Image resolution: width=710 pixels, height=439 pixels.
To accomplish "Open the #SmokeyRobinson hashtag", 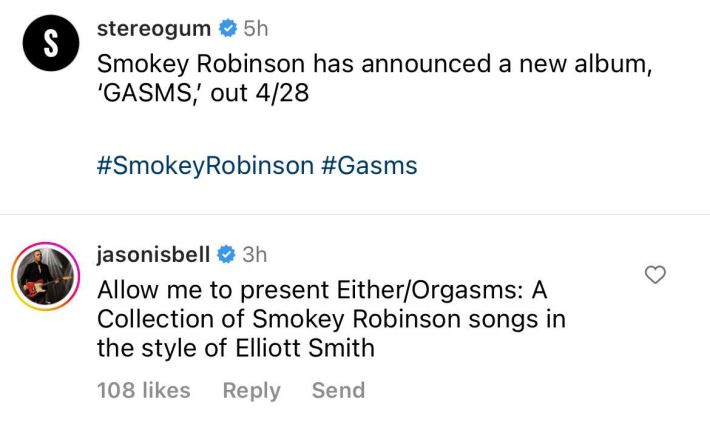I will click(205, 165).
